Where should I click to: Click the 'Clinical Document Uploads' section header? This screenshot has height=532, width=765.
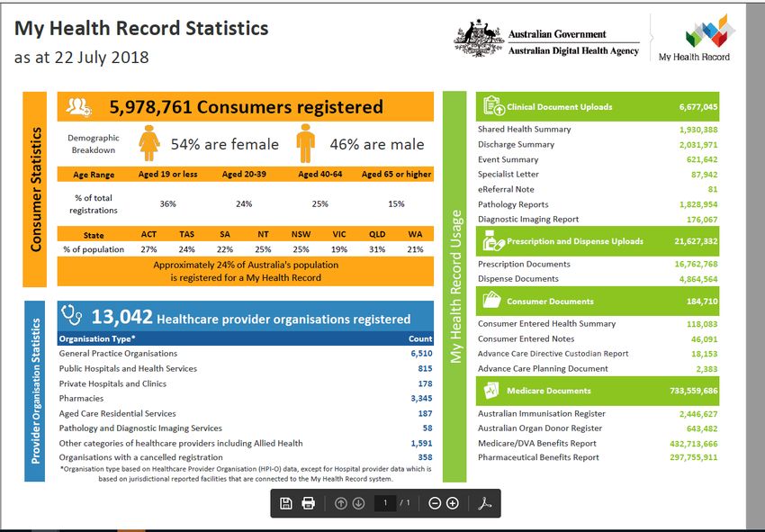pyautogui.click(x=598, y=106)
